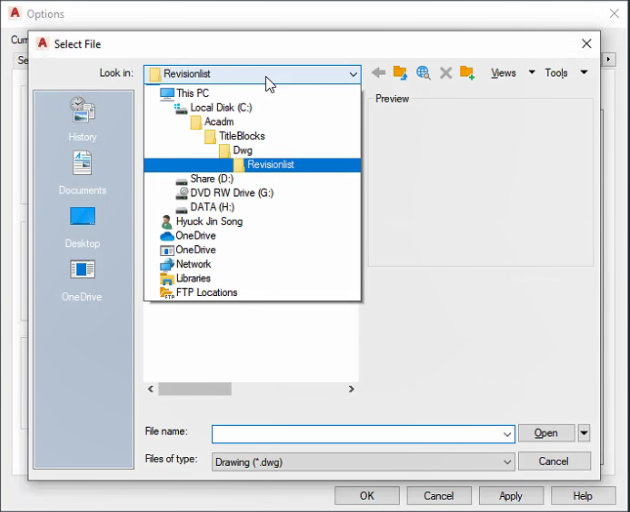This screenshot has height=512, width=630.
Task: Select highlighted Revisionlist folder entry
Action: (253, 165)
